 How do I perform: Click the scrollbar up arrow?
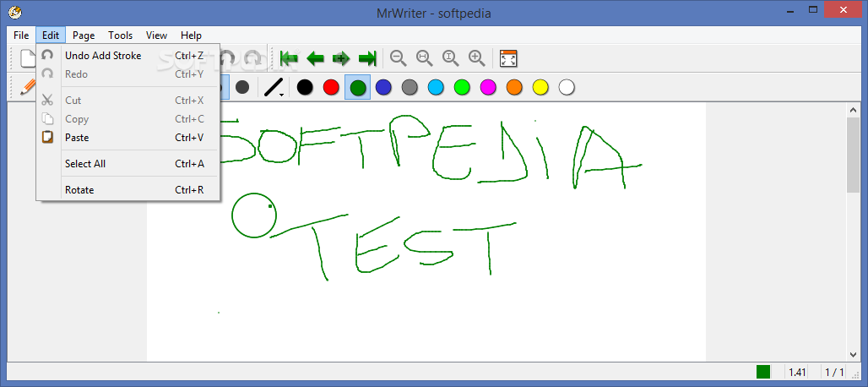853,110
